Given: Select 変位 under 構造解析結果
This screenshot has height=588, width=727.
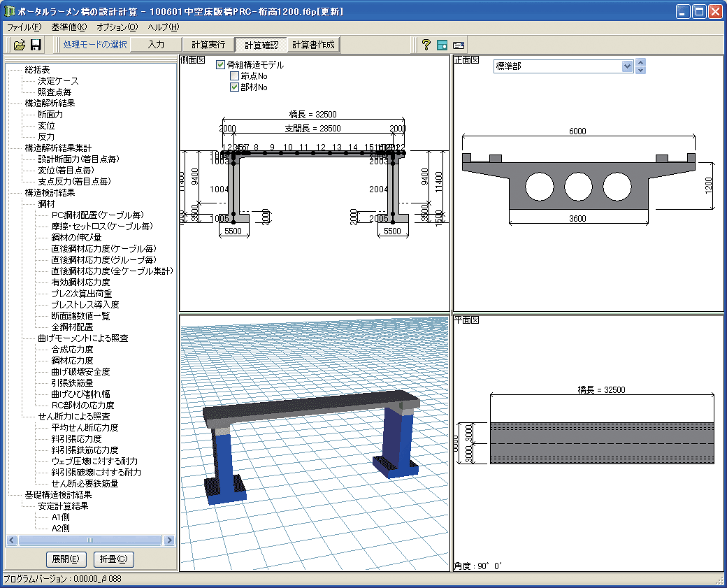Looking at the screenshot, I should coord(46,125).
